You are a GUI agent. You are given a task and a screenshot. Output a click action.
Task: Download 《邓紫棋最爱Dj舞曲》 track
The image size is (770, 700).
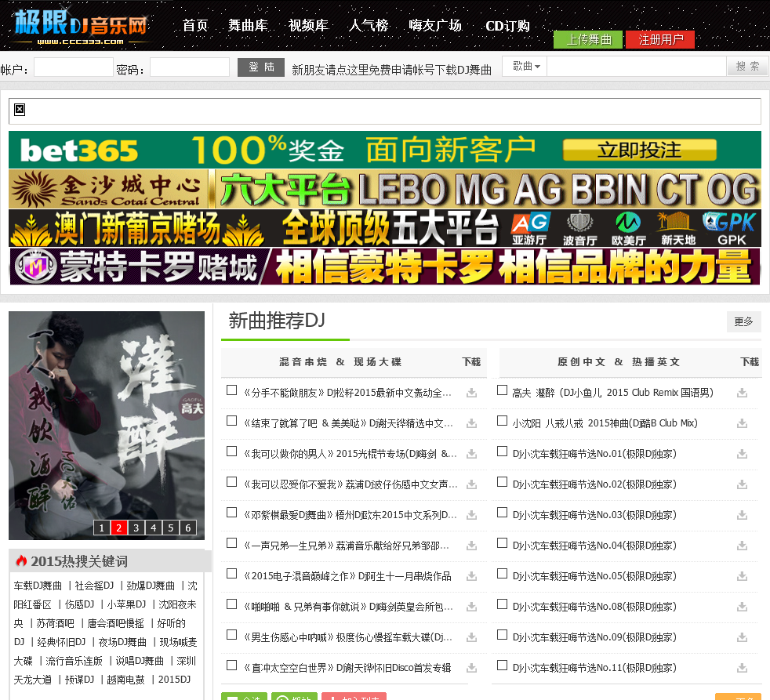coord(471,515)
